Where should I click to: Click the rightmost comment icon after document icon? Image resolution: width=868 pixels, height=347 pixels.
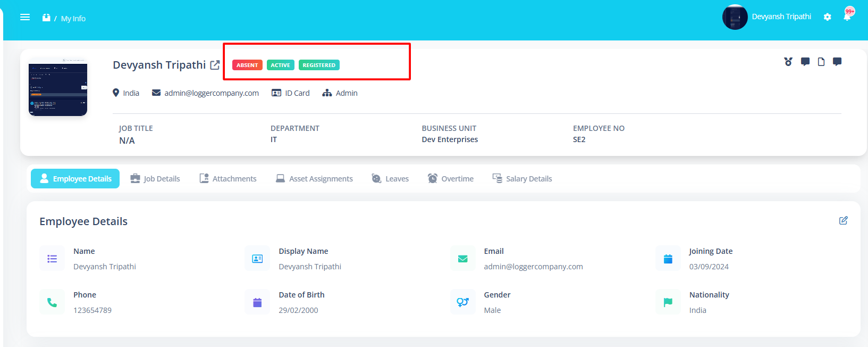point(837,62)
